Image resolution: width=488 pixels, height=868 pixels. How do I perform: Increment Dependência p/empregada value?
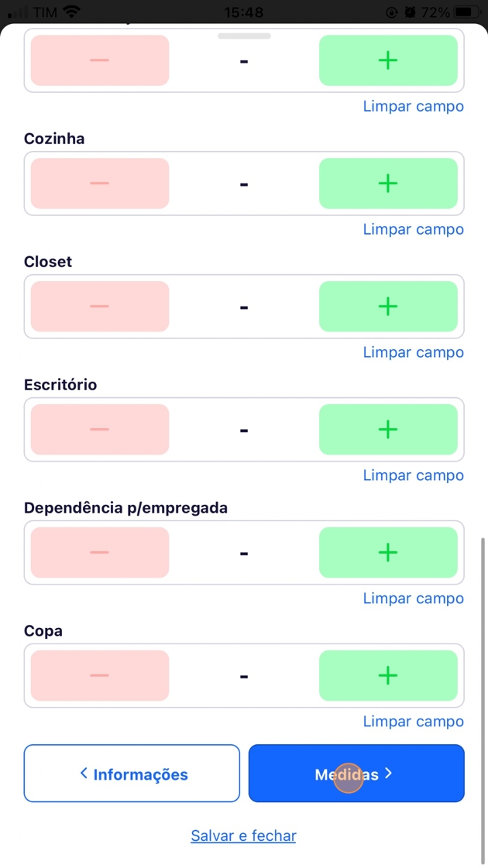point(388,553)
